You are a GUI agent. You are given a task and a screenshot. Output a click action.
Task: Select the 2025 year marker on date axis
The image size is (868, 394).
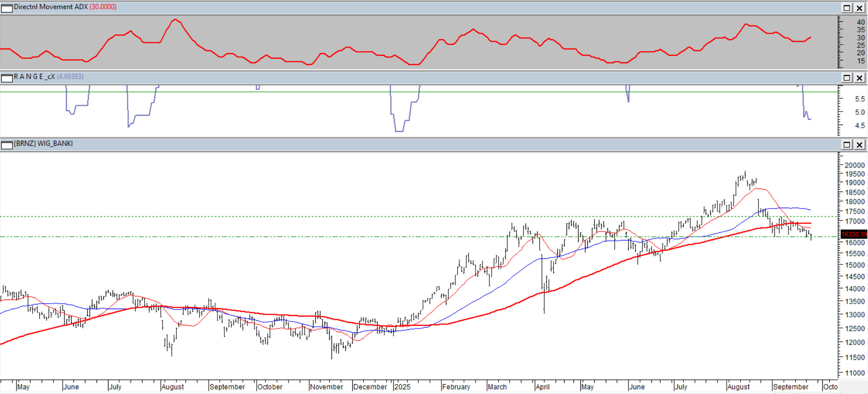(x=402, y=387)
